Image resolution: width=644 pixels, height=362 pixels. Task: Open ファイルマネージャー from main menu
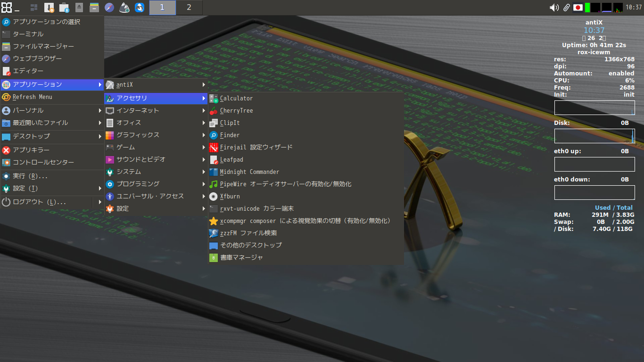52,47
